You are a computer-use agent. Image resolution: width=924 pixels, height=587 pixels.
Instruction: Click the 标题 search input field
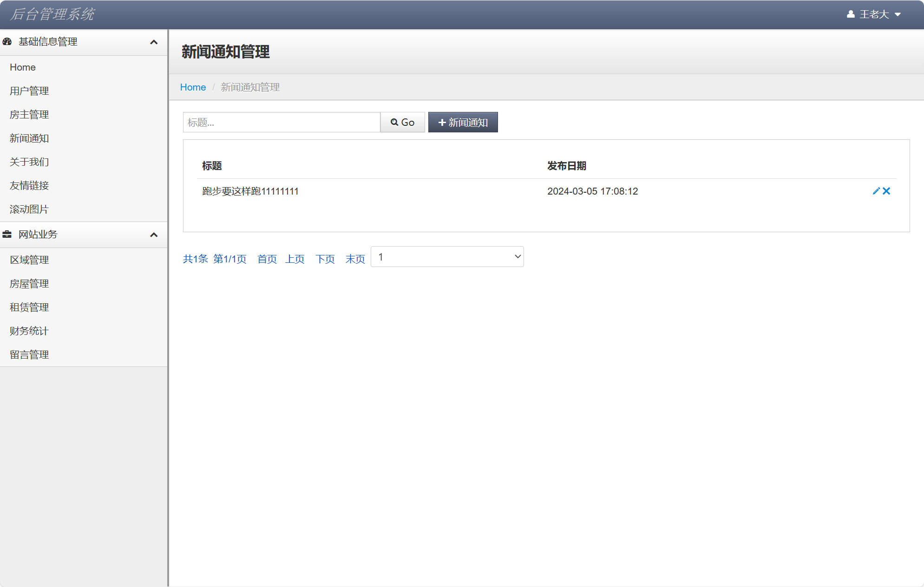point(281,122)
